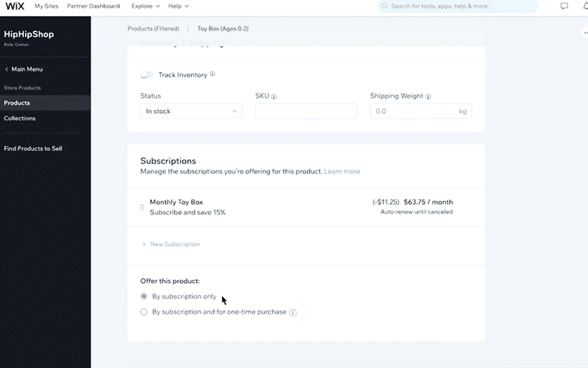Select Collections in the sidebar
Image resolution: width=588 pixels, height=368 pixels.
pyautogui.click(x=20, y=119)
